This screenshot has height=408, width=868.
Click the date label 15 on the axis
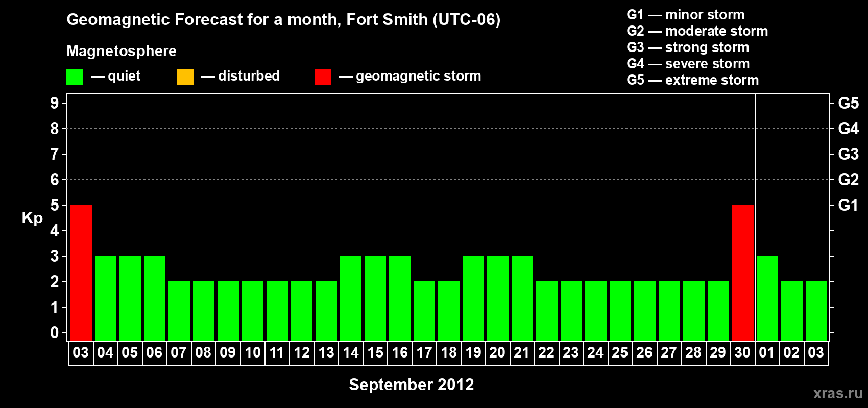375,352
